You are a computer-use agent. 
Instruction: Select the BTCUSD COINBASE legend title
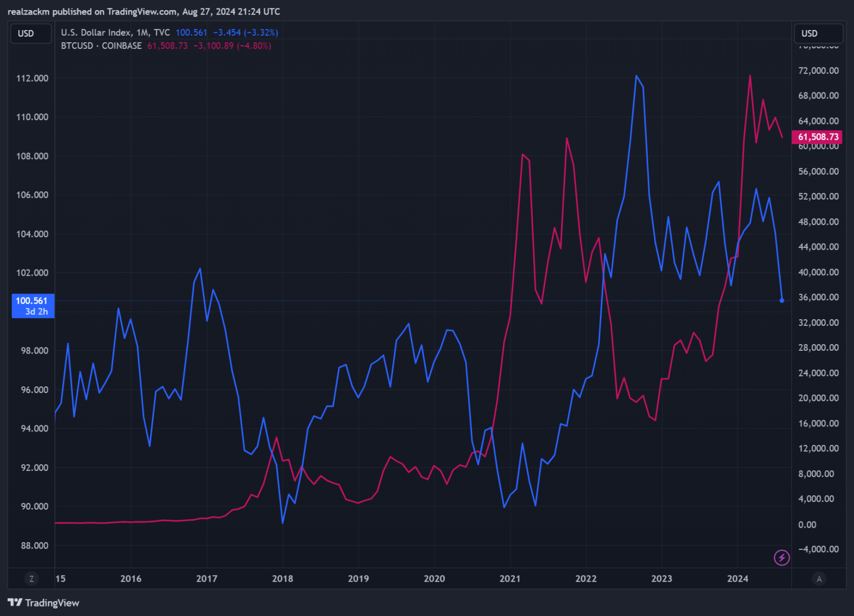click(x=101, y=46)
